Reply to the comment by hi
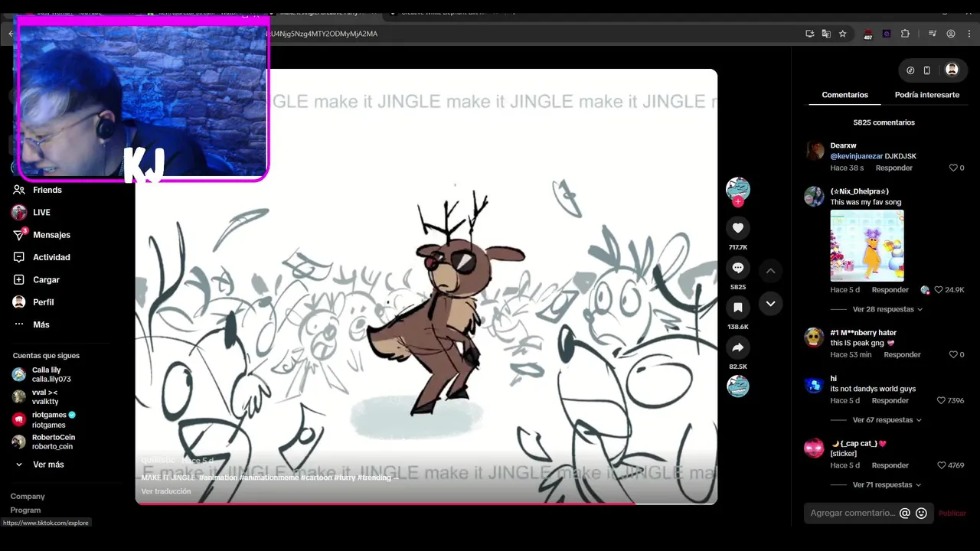The width and height of the screenshot is (980, 551). tap(890, 400)
